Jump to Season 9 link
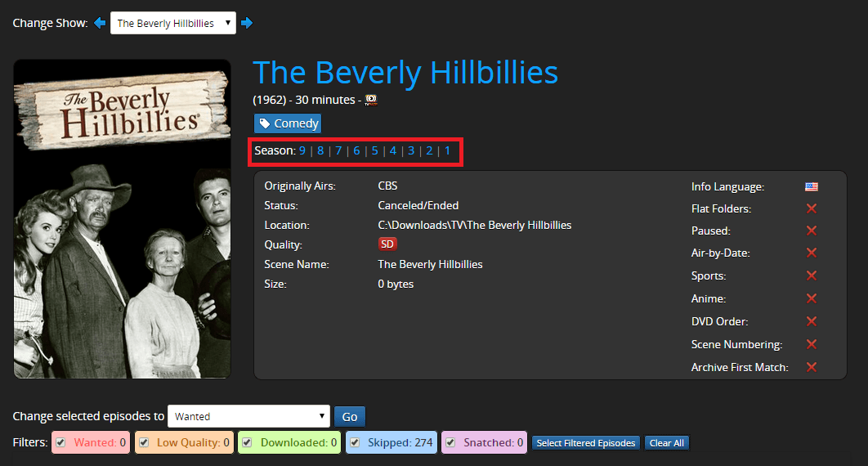This screenshot has width=868, height=466. coord(302,150)
